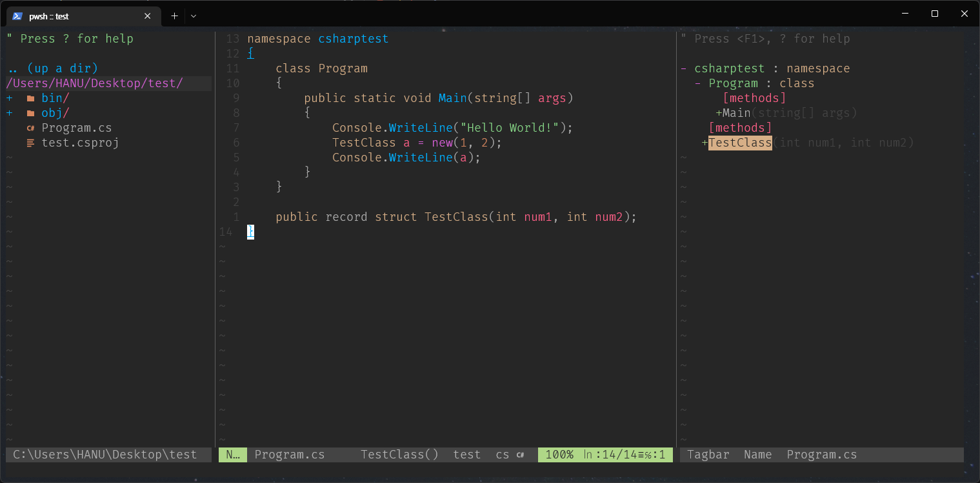Open test.csproj from the file tree
Viewport: 980px width, 483px height.
pos(80,143)
